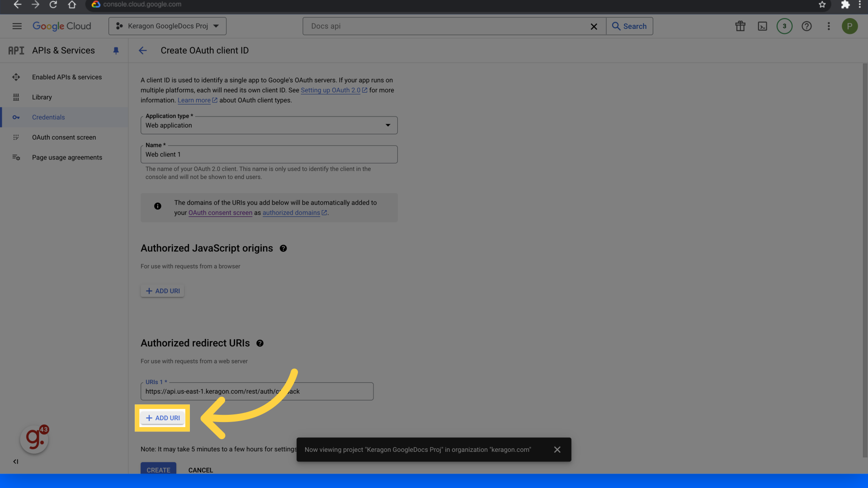
Task: Click the page vertical scrollbar
Action: click(x=865, y=260)
